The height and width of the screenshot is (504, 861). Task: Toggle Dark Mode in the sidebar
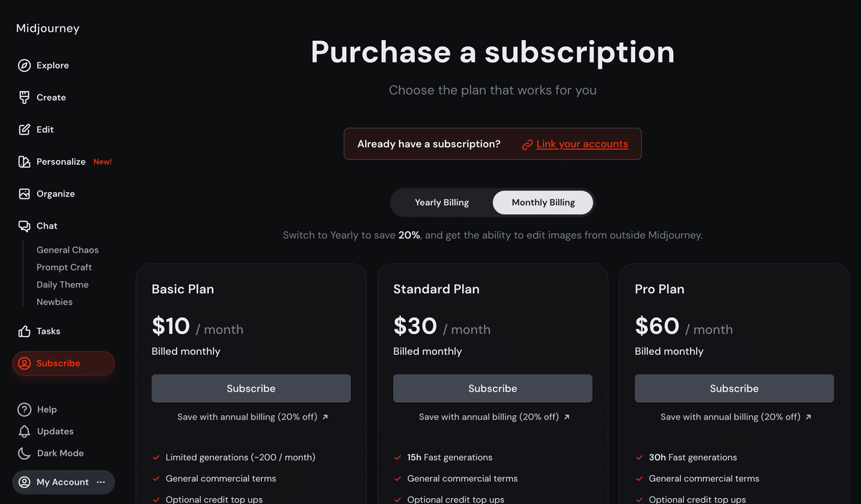tap(51, 453)
